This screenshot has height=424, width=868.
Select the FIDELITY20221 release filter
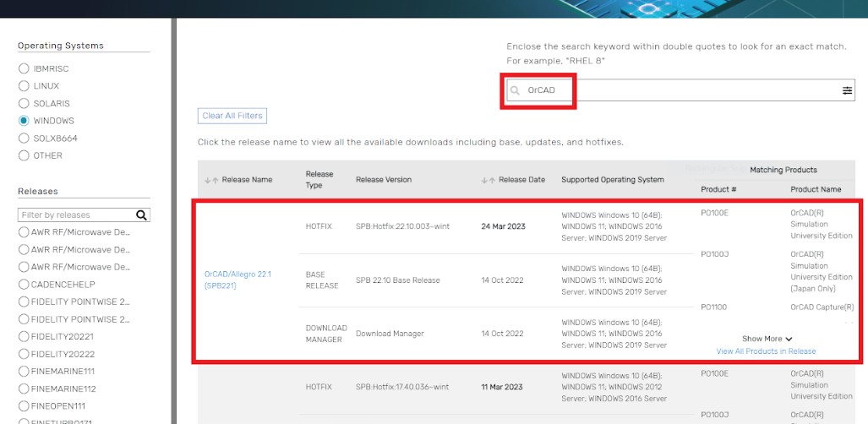[24, 336]
